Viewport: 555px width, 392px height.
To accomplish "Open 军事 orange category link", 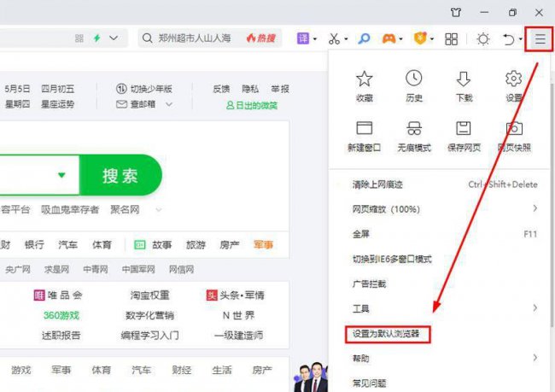I will 263,245.
